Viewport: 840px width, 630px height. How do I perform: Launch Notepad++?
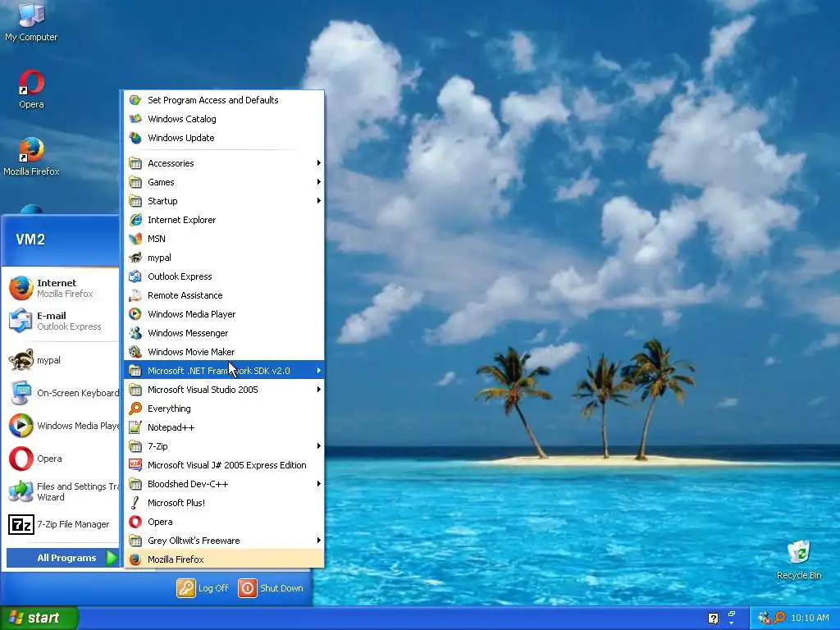[224, 427]
